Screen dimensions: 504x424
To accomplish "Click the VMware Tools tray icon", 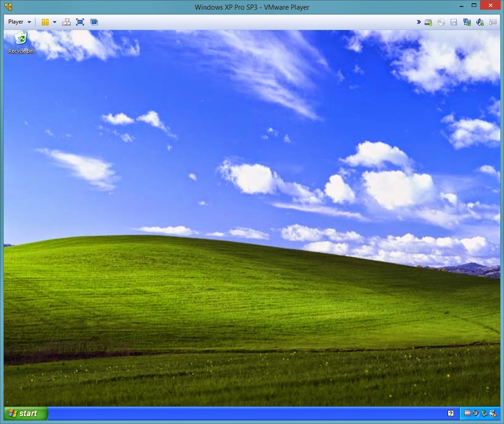I will [468, 413].
